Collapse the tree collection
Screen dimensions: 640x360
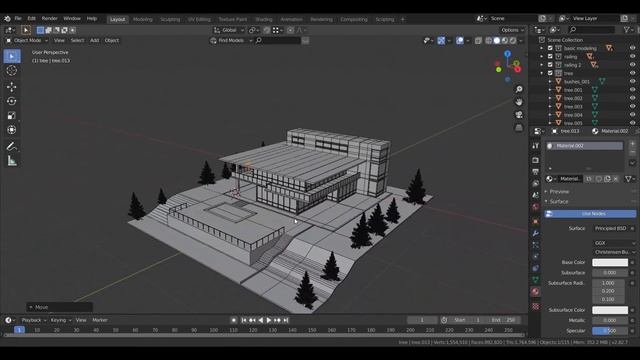point(542,73)
